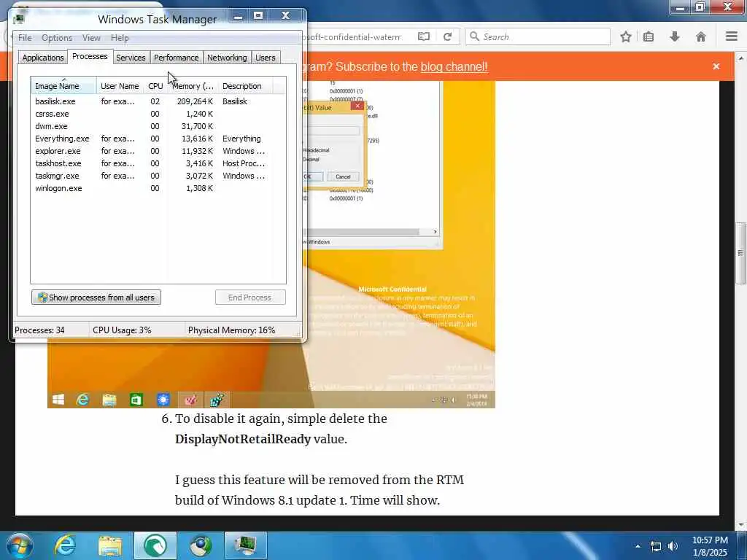
Task: Open the Performance tab
Action: click(177, 58)
